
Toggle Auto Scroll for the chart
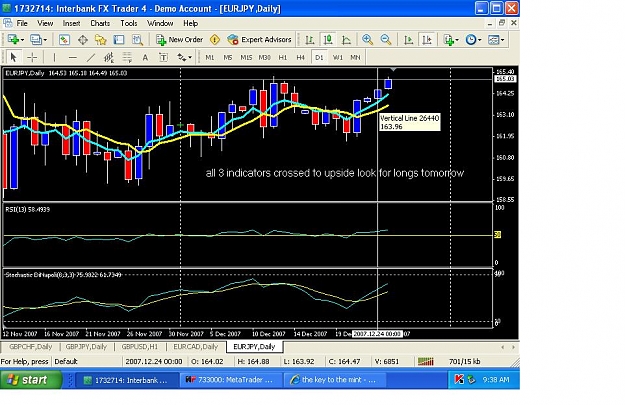pyautogui.click(x=408, y=39)
